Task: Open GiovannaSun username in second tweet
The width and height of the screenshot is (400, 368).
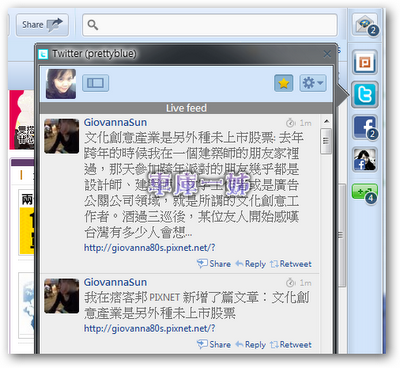Action: coord(115,282)
